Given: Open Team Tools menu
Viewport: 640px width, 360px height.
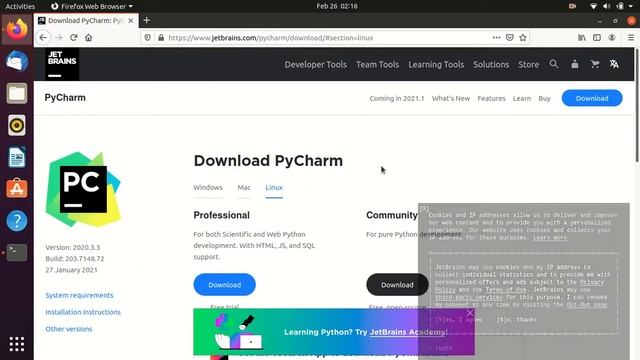Looking at the screenshot, I should [x=378, y=64].
